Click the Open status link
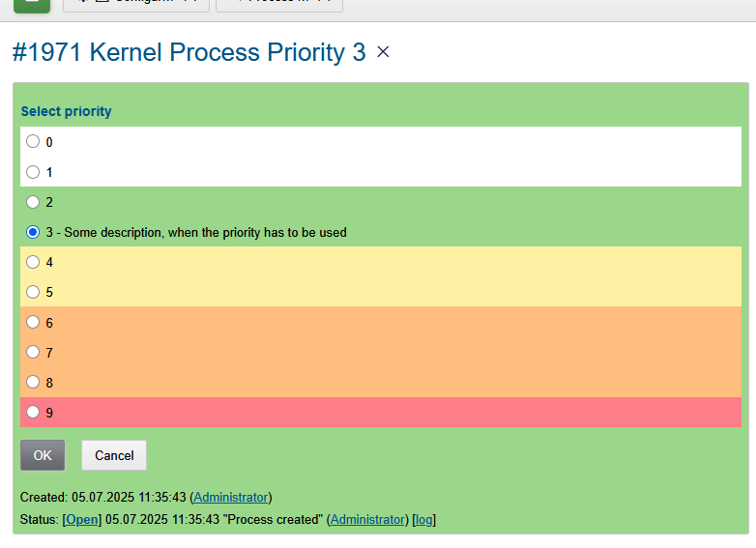Viewport: 756px width, 548px height. (82, 519)
